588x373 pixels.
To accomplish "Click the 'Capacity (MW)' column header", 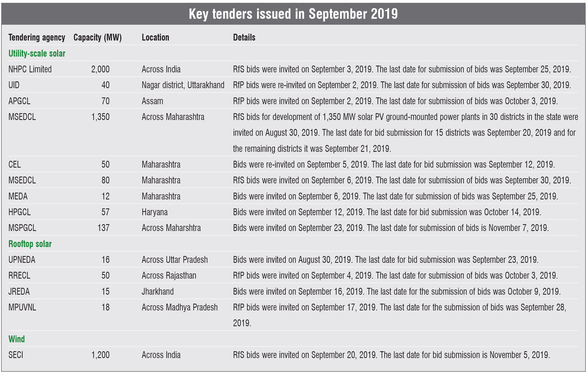I will [x=98, y=38].
